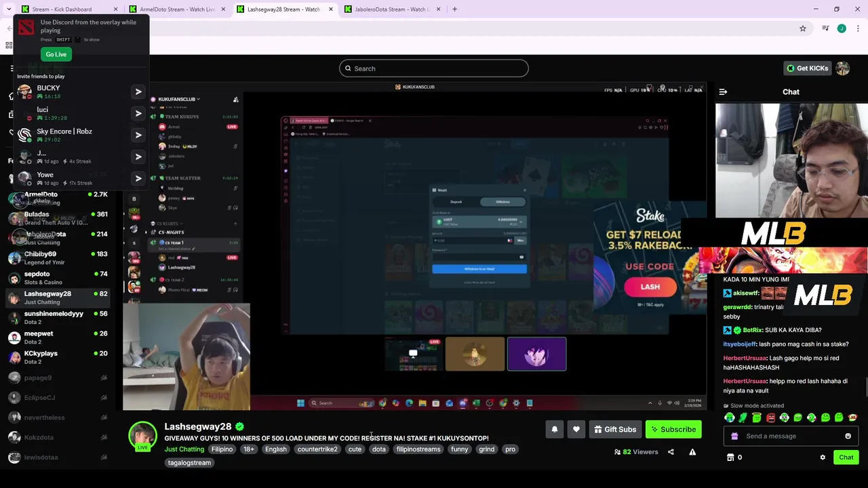868x488 pixels.
Task: Click the Filipino tag
Action: (x=222, y=449)
